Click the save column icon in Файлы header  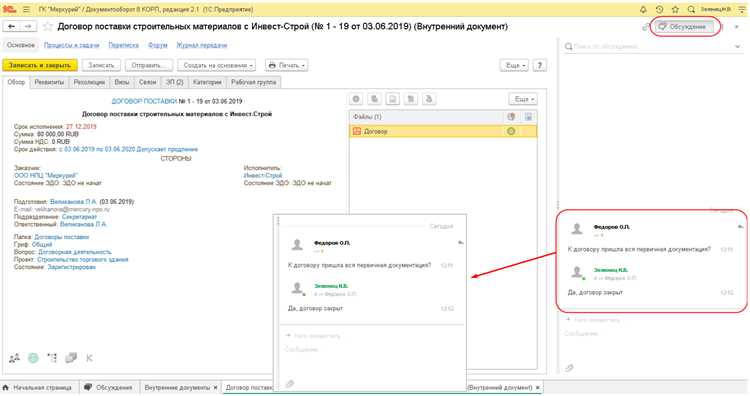(529, 117)
